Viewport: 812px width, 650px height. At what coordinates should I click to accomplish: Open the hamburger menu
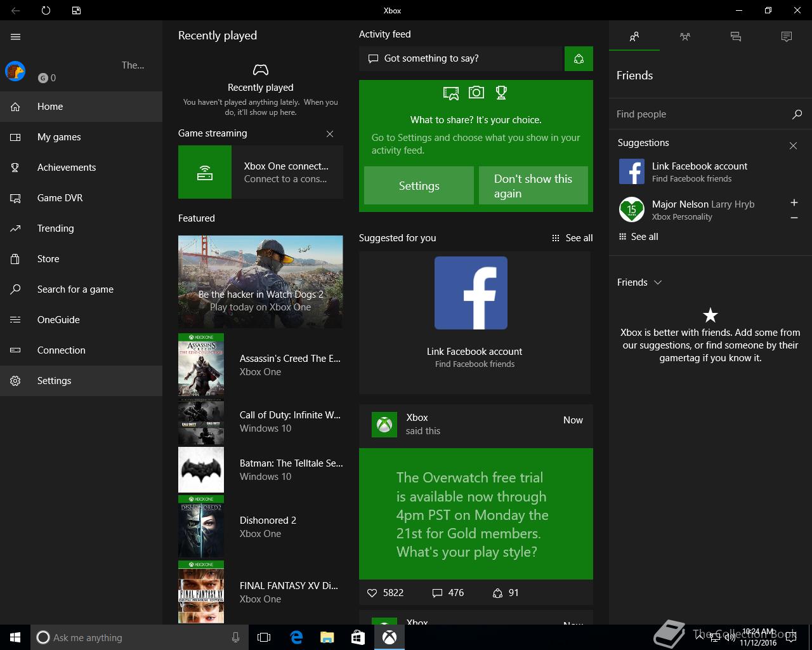(16, 37)
